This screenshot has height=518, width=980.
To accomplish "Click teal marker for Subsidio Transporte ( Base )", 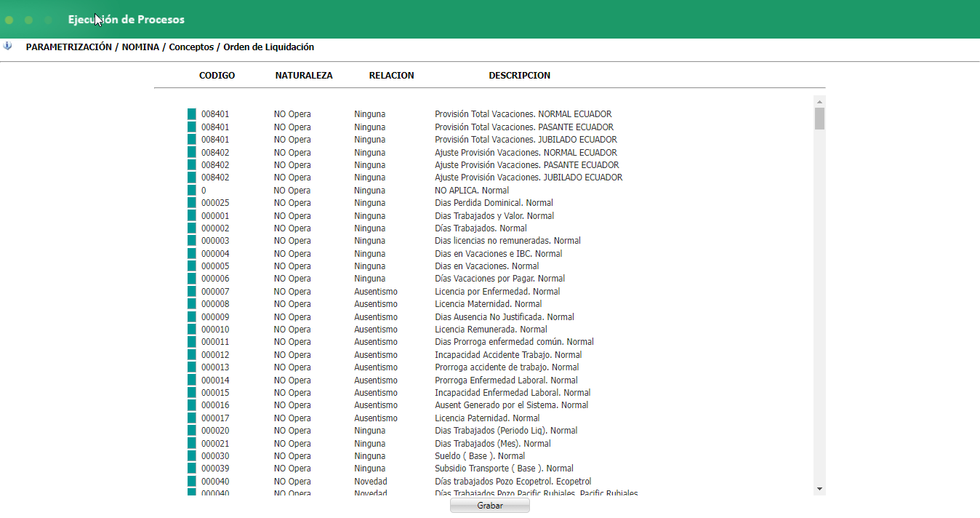I will (192, 469).
